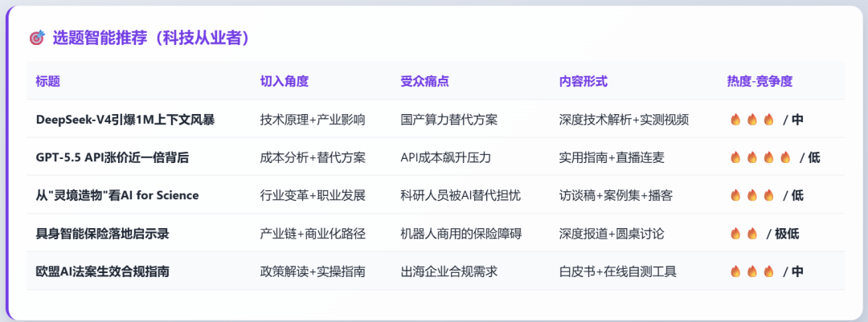This screenshot has width=868, height=322.
Task: Click the 国产算力替代方案 cell
Action: 449,120
